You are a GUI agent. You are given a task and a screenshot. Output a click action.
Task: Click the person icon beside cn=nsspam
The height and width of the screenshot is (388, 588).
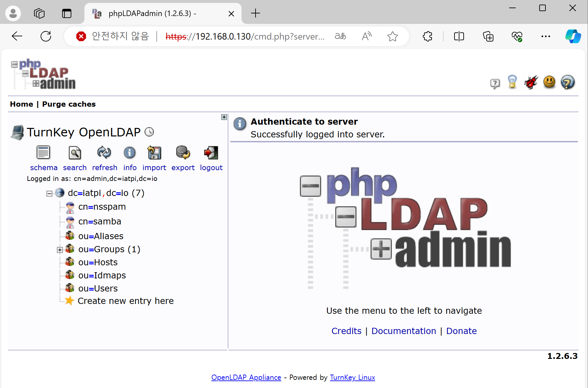70,207
